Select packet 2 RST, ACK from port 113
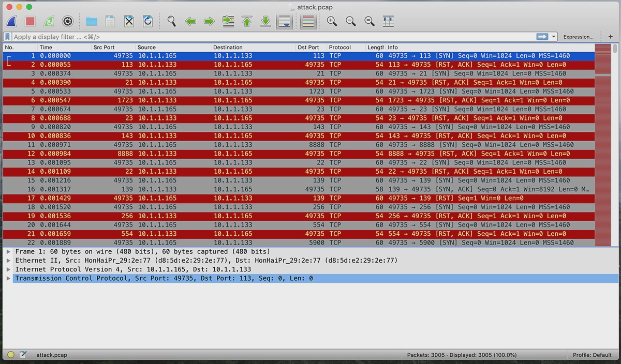This screenshot has height=364, width=621. coord(299,65)
